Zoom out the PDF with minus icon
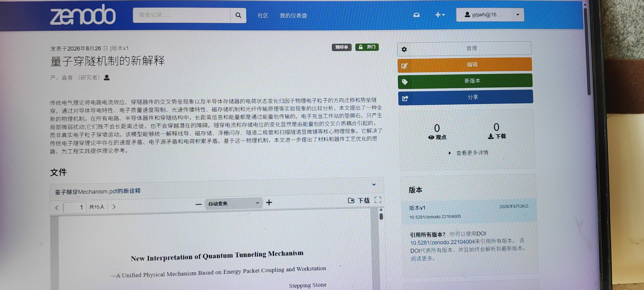The image size is (644, 290). (199, 204)
